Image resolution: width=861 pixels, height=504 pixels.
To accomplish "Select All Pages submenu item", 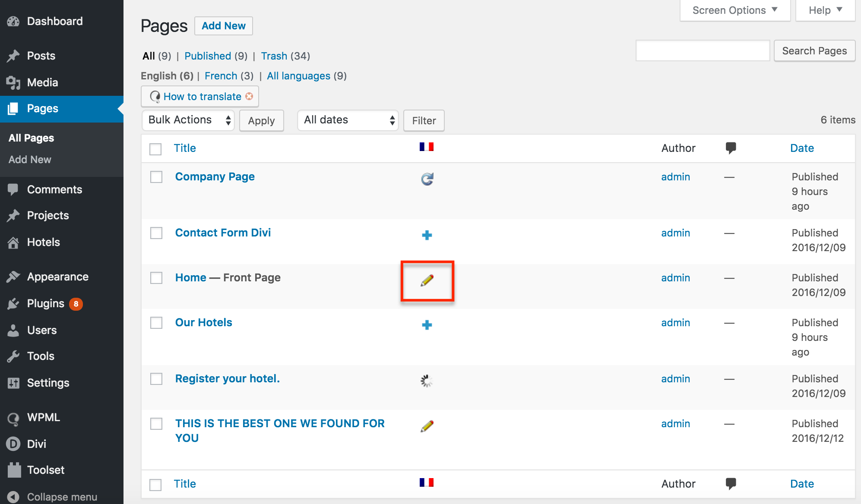I will pyautogui.click(x=31, y=138).
